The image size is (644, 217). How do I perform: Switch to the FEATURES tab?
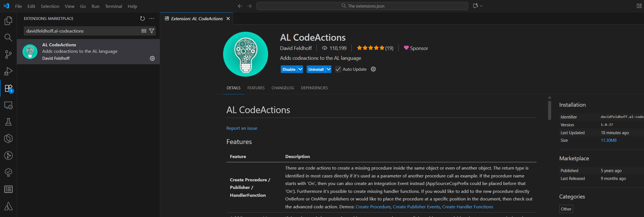point(256,88)
